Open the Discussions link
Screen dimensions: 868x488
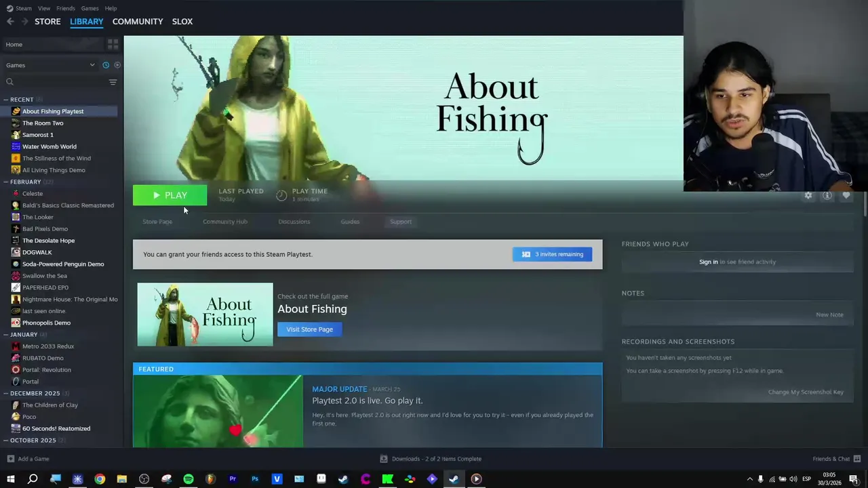point(294,222)
